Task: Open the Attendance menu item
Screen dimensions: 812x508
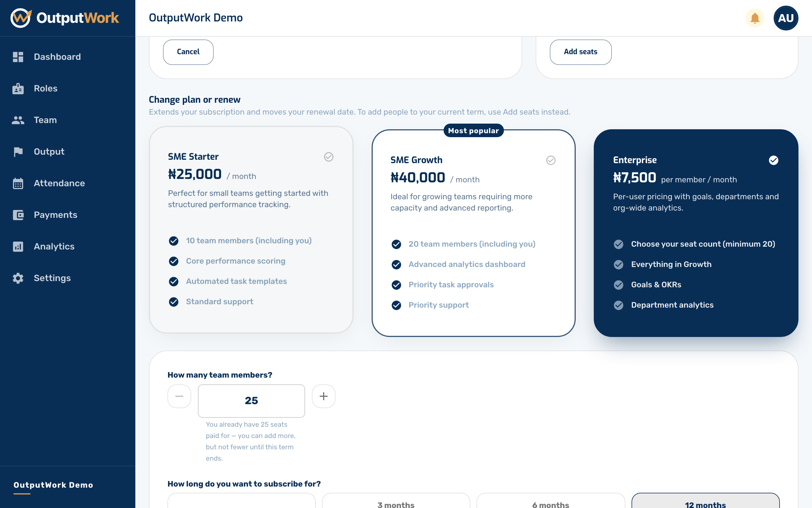Action: coord(67,183)
